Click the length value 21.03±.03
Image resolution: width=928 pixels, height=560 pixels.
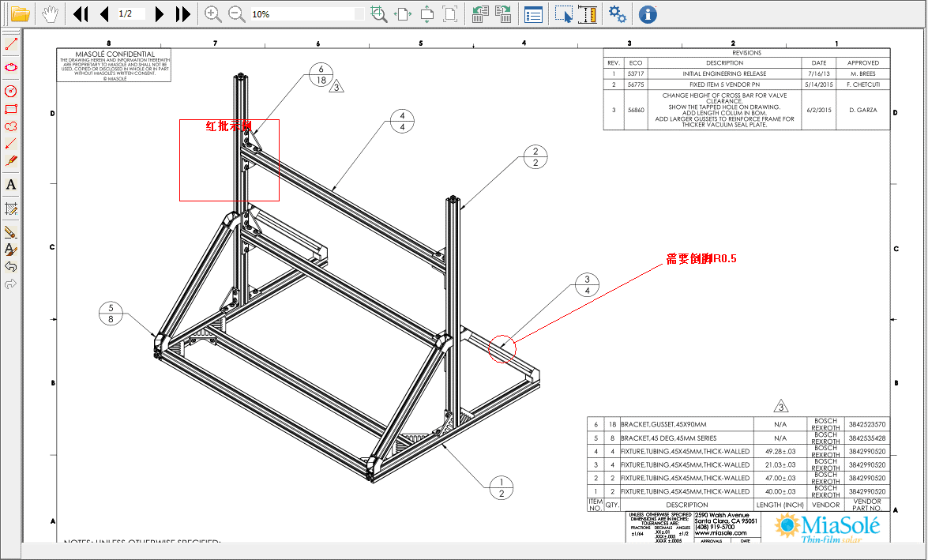[x=780, y=464]
